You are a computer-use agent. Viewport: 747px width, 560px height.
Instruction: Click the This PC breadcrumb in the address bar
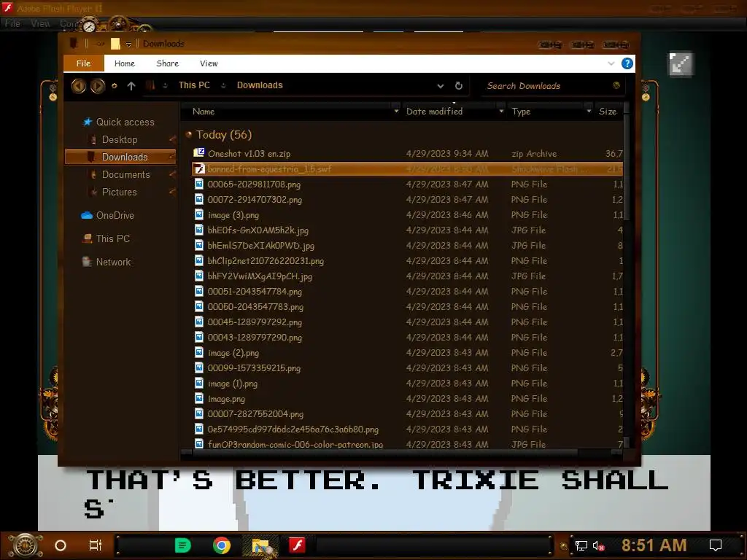point(194,85)
